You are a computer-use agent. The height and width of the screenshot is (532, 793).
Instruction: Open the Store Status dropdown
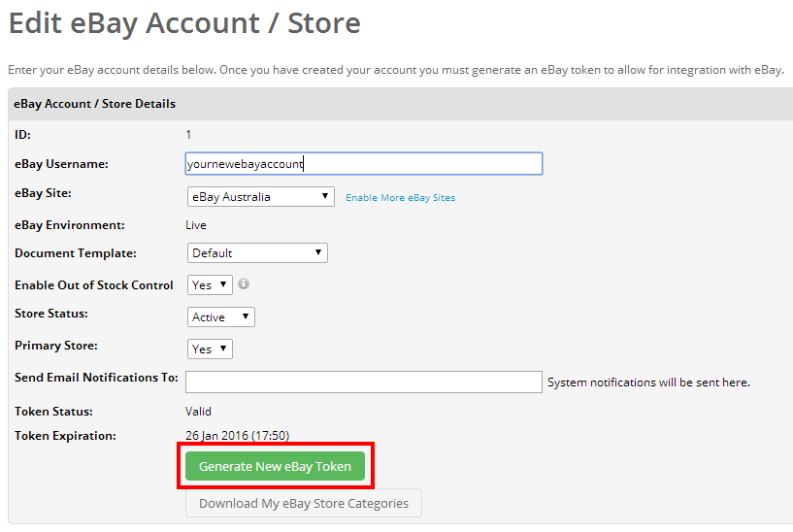221,317
